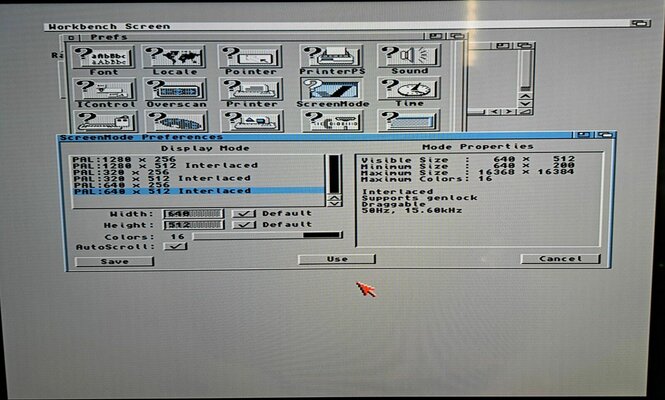Toggle the Width Default checkbox

tap(244, 213)
